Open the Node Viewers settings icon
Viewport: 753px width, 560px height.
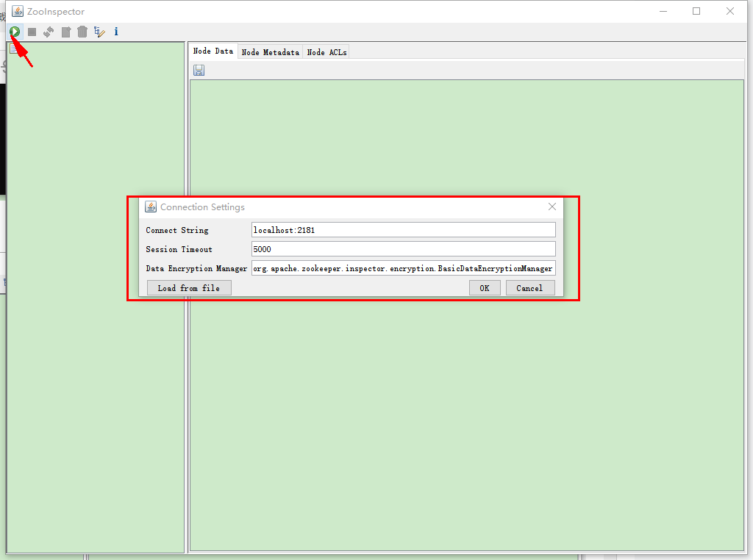99,32
